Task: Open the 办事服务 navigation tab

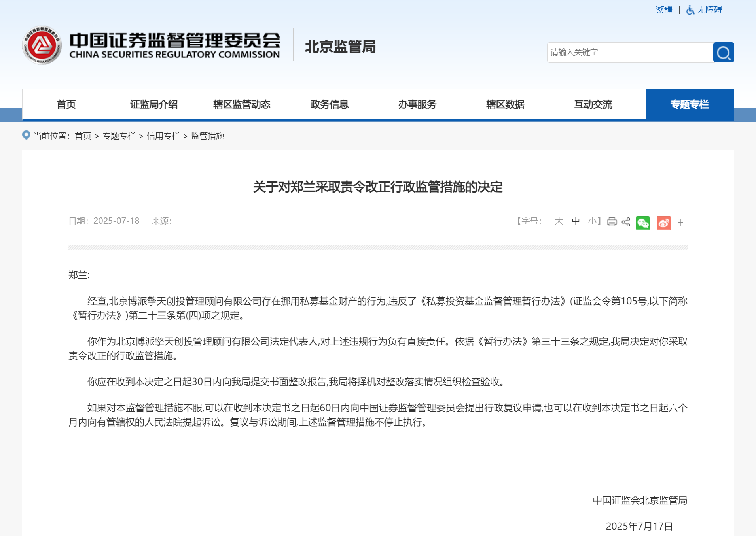Action: (x=417, y=104)
